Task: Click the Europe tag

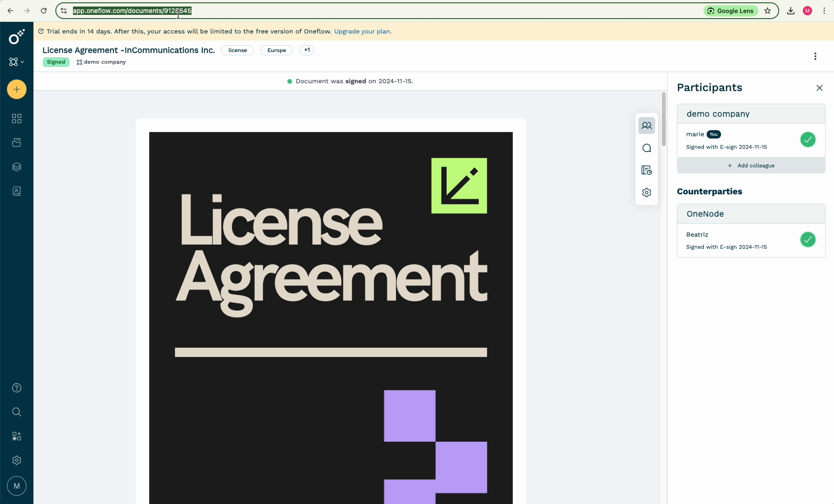Action: pos(277,50)
